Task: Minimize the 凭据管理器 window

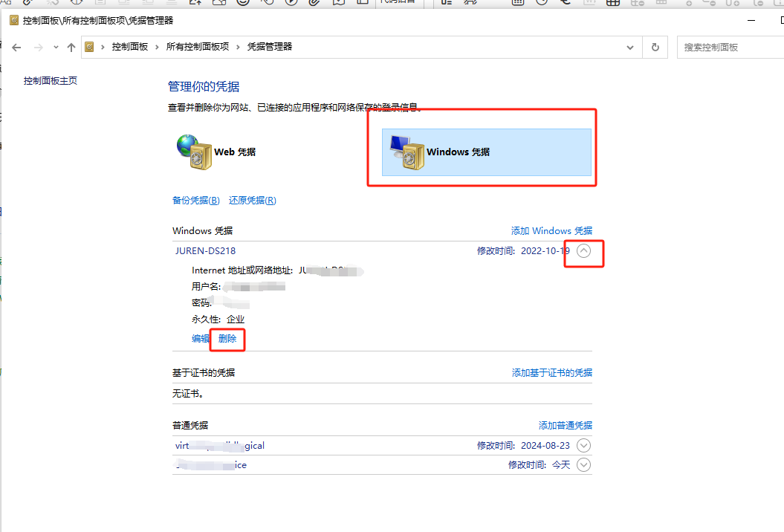Action: point(751,21)
